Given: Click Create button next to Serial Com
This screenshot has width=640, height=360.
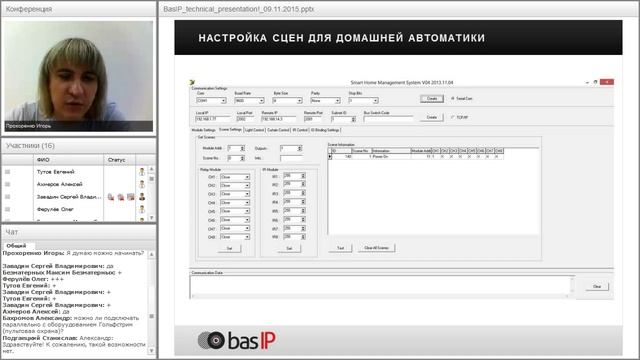Looking at the screenshot, I should pos(432,98).
